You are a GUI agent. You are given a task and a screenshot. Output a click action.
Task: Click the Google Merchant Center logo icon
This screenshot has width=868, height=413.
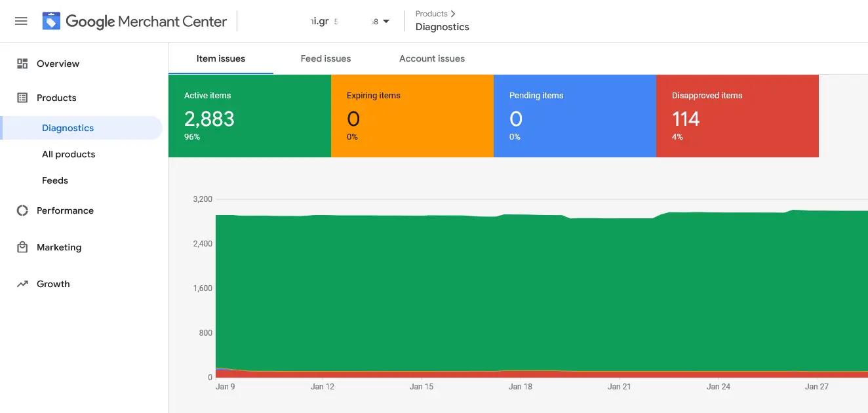pyautogui.click(x=51, y=21)
